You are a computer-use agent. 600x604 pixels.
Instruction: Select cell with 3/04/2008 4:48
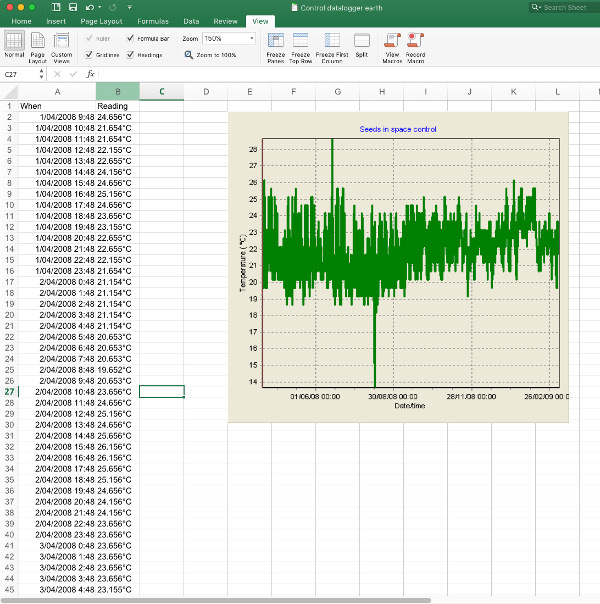tap(57, 589)
